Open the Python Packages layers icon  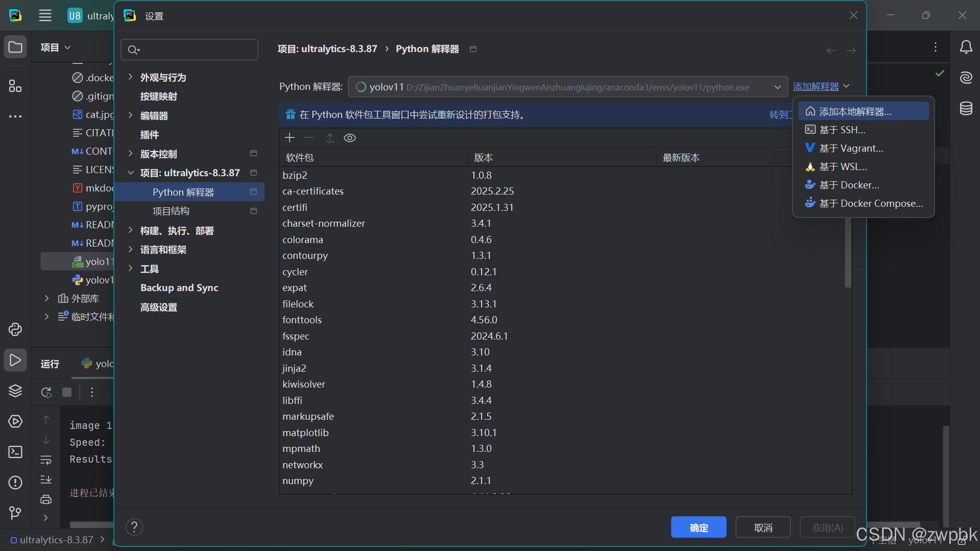pos(15,391)
